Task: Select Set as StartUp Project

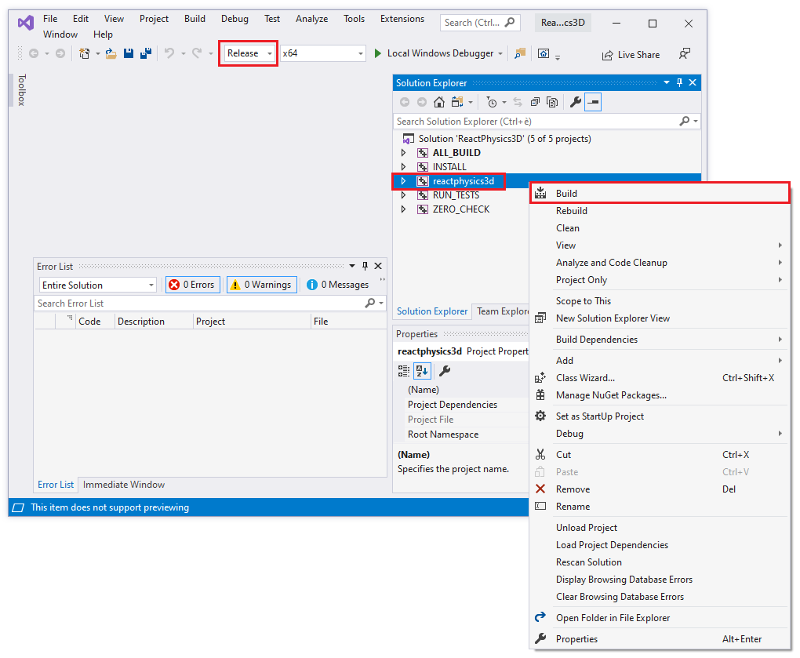Action: click(600, 416)
